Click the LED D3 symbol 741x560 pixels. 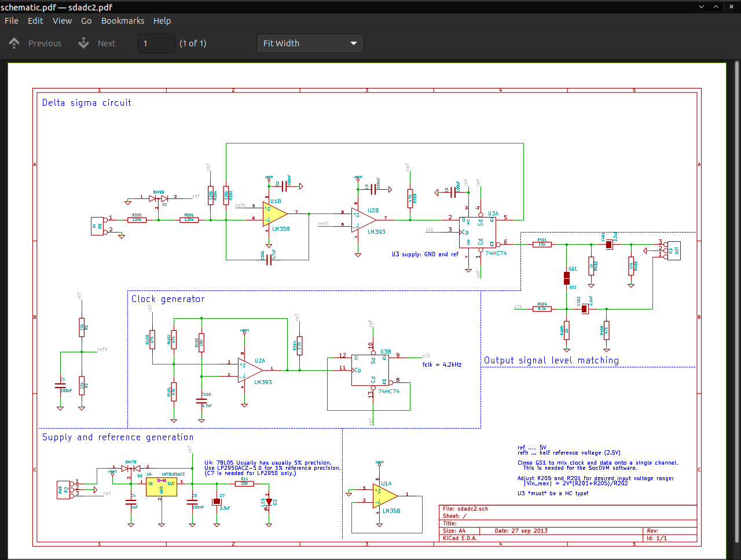[269, 502]
